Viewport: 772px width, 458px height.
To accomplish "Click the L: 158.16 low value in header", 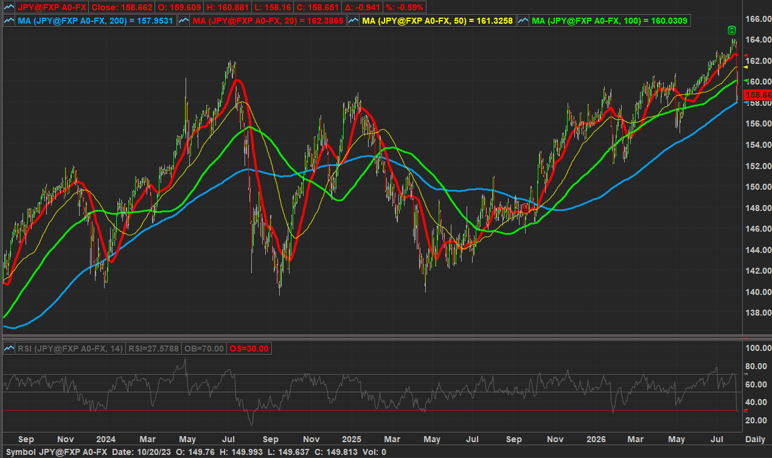I will click(273, 7).
